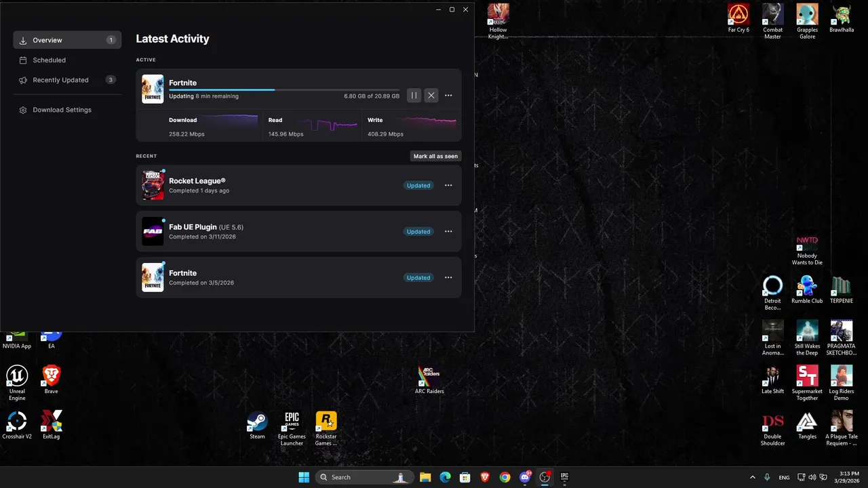The height and width of the screenshot is (488, 868).
Task: Select Rockstar Games Launcher desktop icon
Action: click(326, 428)
